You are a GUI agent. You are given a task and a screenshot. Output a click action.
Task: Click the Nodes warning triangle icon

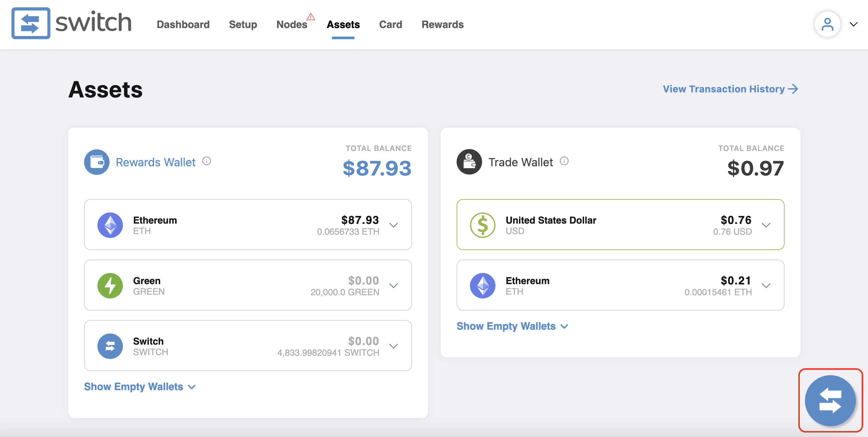coord(311,17)
